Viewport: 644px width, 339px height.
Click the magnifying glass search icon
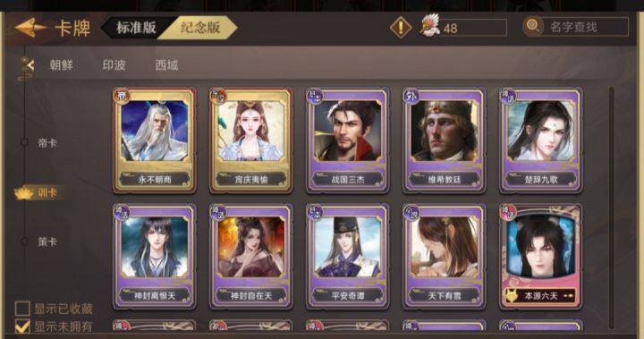point(533,26)
